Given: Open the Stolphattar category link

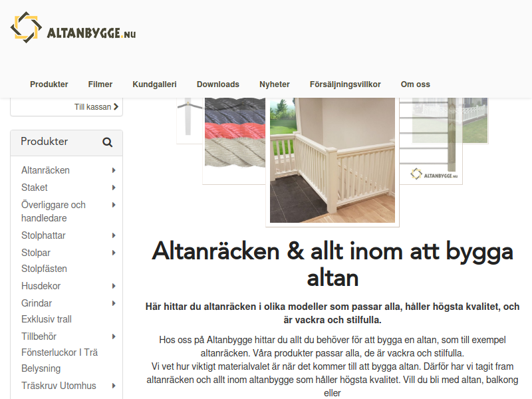Looking at the screenshot, I should click(43, 235).
